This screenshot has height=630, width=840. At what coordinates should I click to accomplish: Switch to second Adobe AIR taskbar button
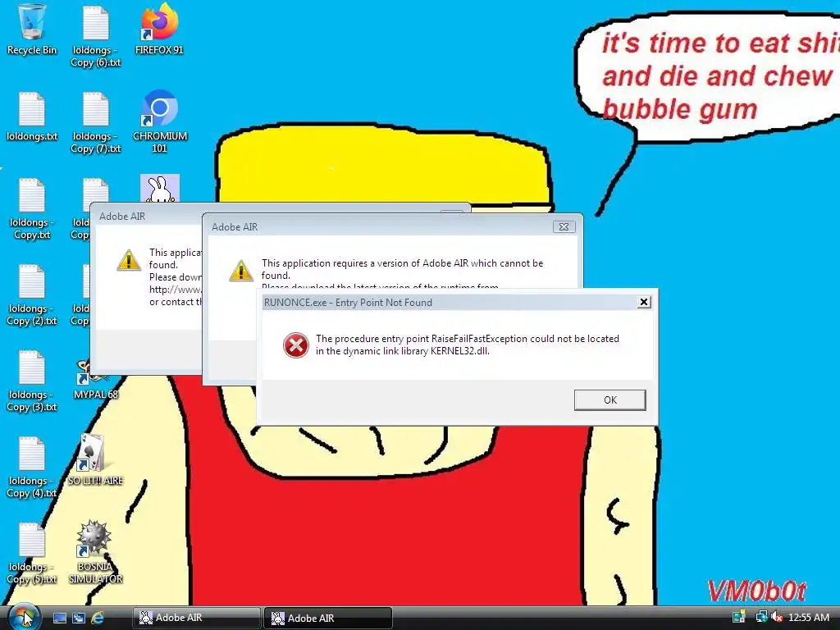click(328, 619)
